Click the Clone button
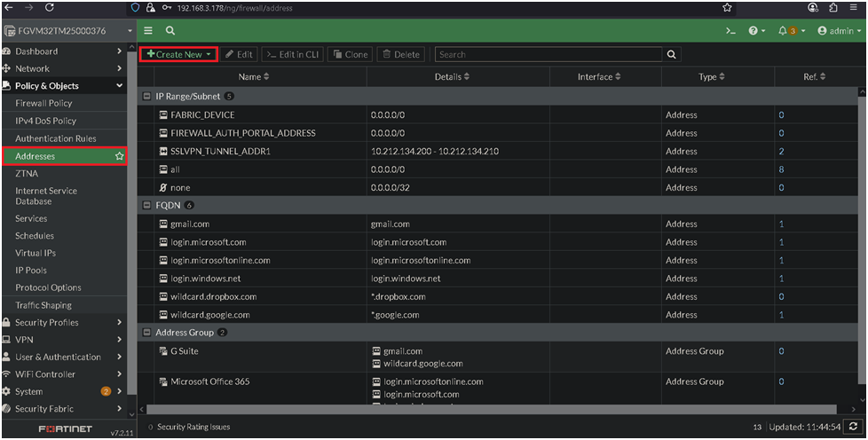868x440 pixels. coord(351,54)
